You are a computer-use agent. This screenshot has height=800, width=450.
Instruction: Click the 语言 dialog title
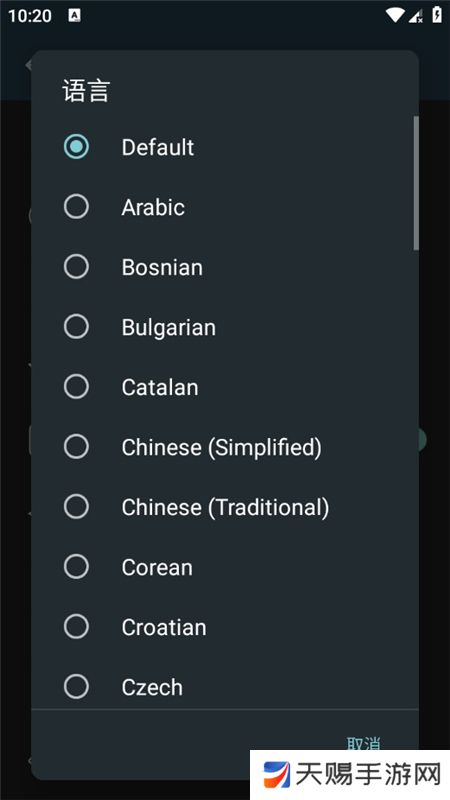click(86, 91)
